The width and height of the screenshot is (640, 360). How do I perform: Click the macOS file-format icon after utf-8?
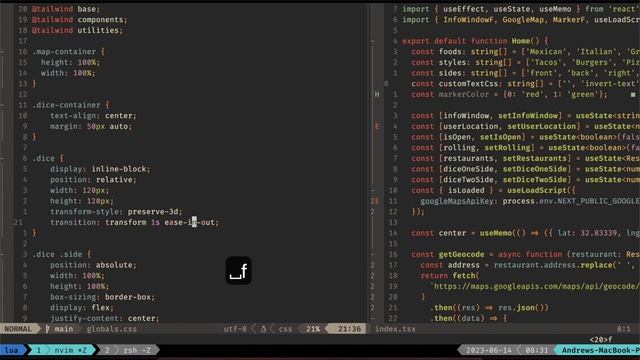pos(264,329)
